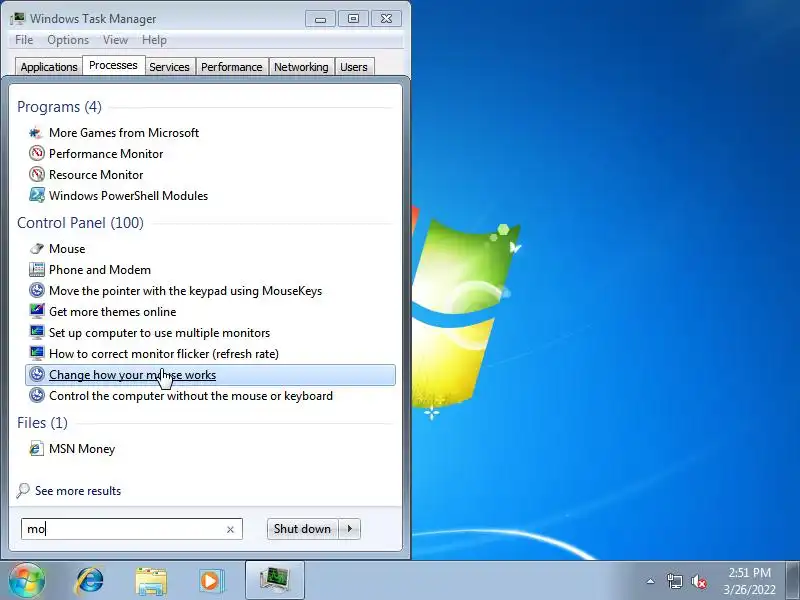The width and height of the screenshot is (800, 600).
Task: Clear the search box with X
Action: (230, 530)
